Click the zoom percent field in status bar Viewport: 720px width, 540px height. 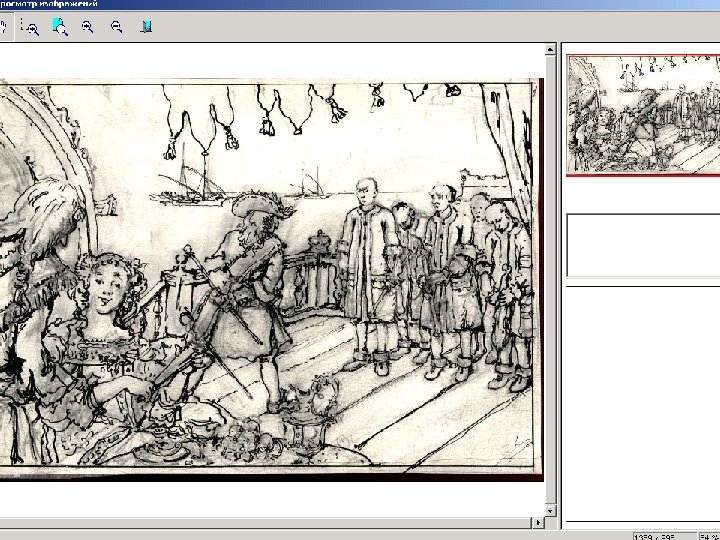(x=709, y=536)
